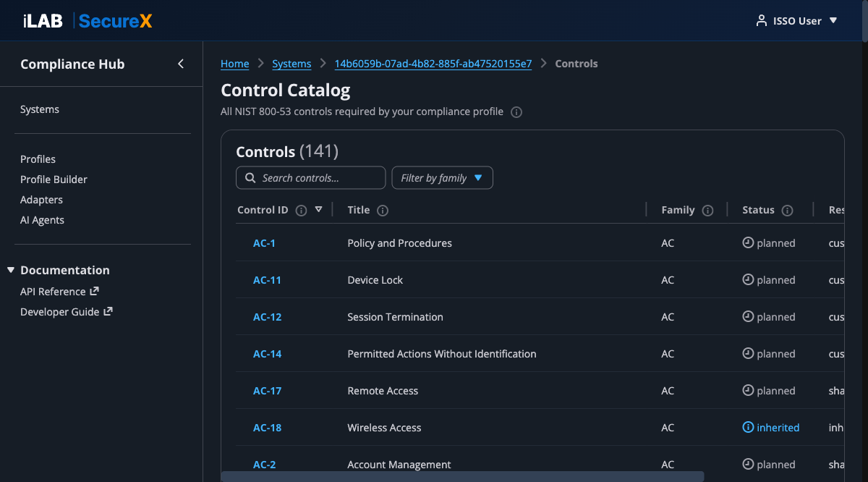
Task: Click the planned clock icon for AC-2
Action: [748, 464]
